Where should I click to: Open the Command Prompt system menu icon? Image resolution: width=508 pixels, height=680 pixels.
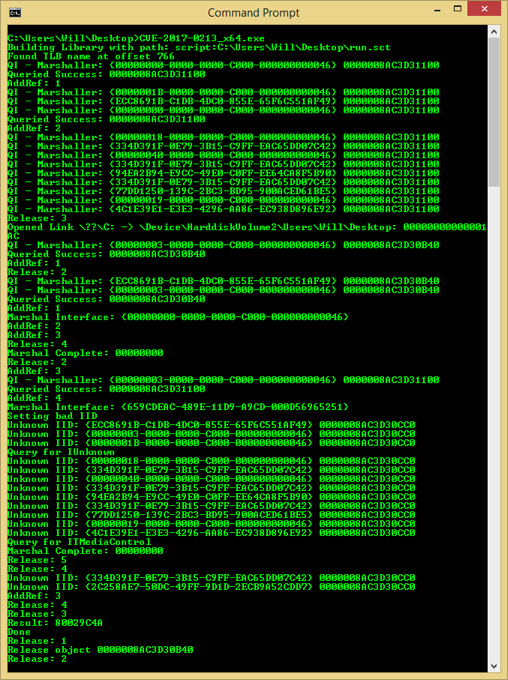click(14, 13)
